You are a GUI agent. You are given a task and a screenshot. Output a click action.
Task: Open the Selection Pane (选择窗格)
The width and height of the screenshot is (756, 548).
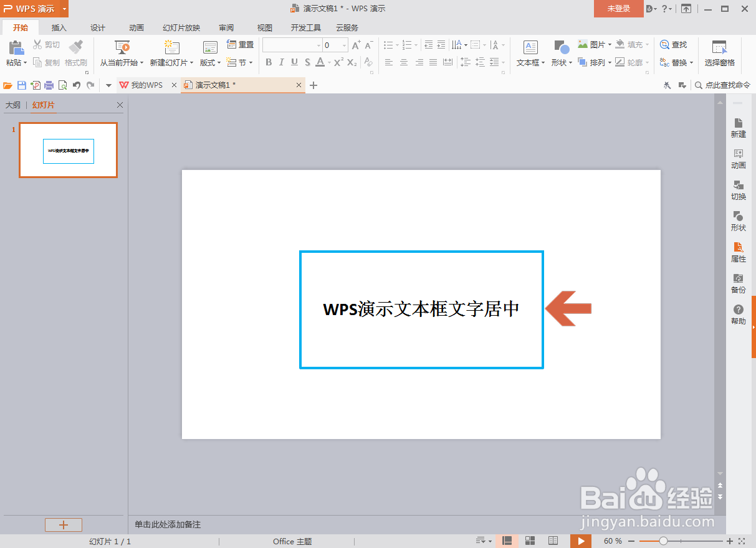(x=719, y=54)
